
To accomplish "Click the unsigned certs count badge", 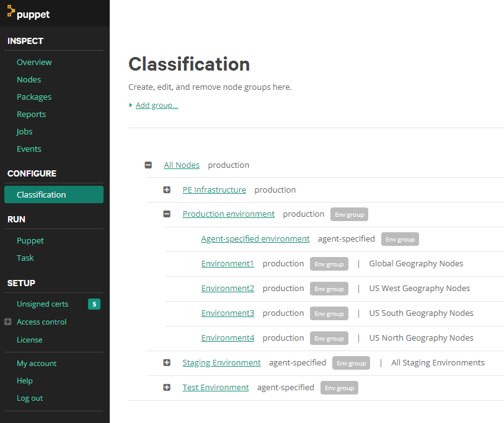I will tap(94, 304).
